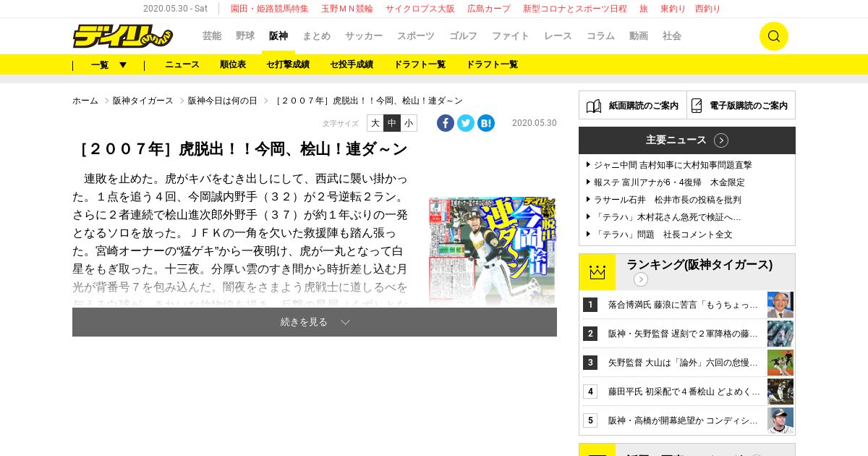Go to ホーム breadcrumb

tap(85, 101)
